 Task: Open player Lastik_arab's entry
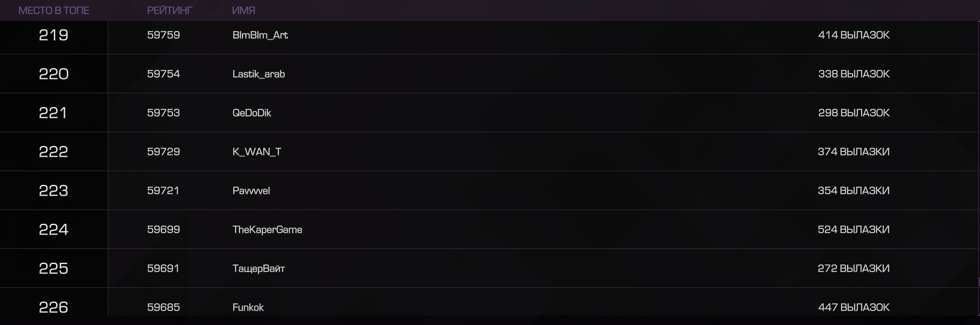(x=258, y=74)
